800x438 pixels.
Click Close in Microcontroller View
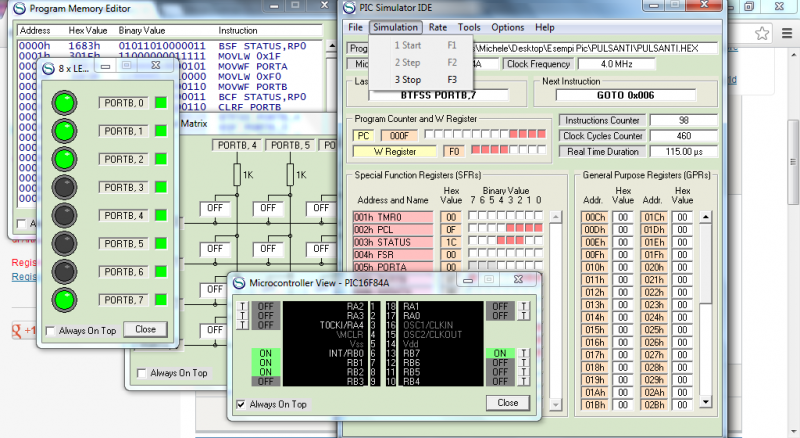(x=508, y=403)
